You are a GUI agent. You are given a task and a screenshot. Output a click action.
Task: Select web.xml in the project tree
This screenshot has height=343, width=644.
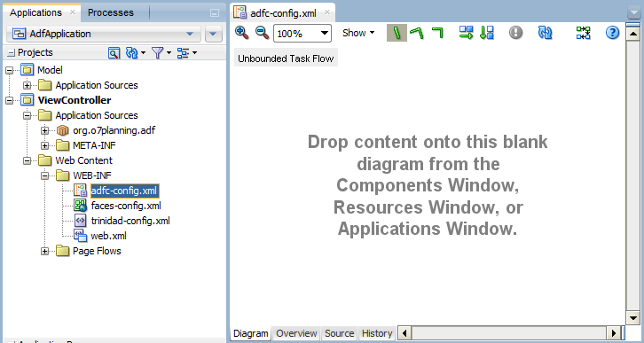click(109, 237)
